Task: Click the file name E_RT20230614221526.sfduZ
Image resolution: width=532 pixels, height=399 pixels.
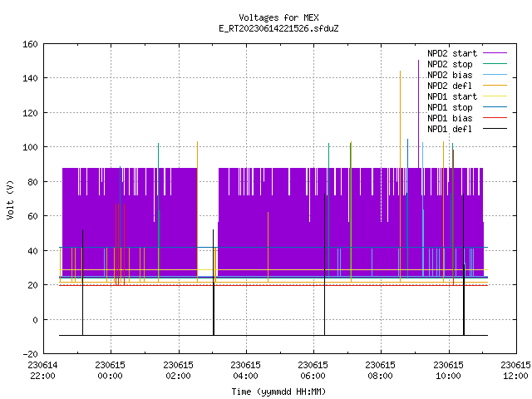Action: coord(278,28)
